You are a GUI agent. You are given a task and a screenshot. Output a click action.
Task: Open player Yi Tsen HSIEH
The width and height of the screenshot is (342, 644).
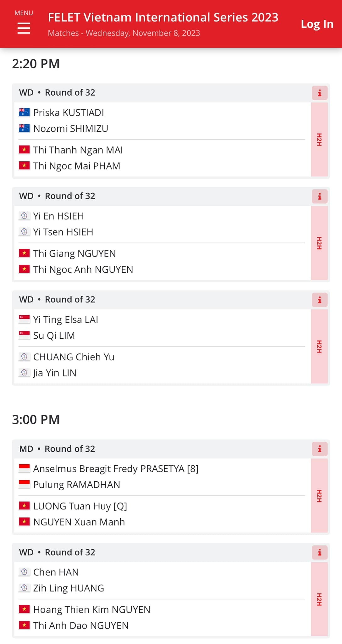(63, 232)
